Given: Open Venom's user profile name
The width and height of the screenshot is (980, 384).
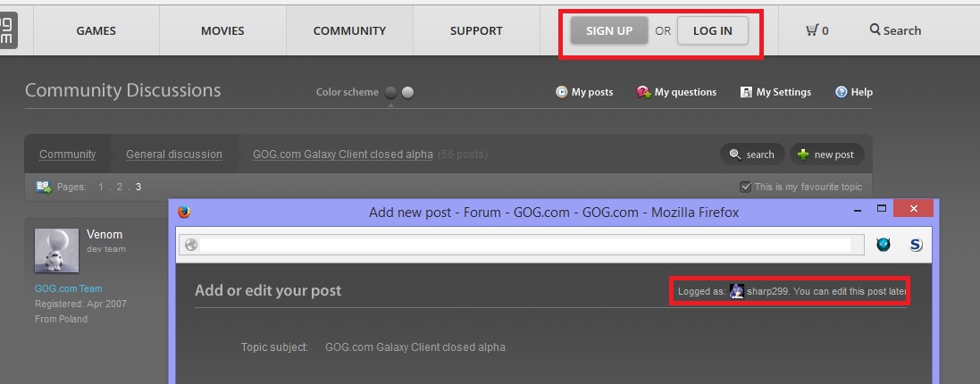Looking at the screenshot, I should (x=105, y=235).
